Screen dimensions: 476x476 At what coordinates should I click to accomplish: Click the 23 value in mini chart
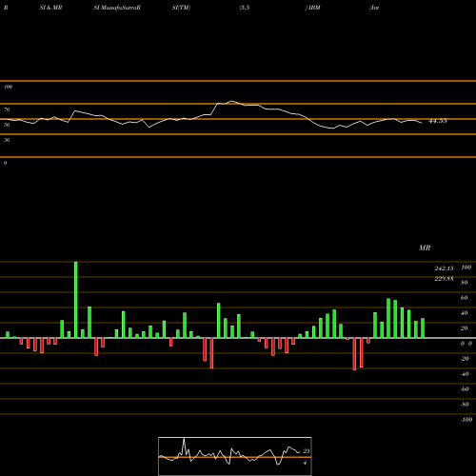[x=307, y=451]
